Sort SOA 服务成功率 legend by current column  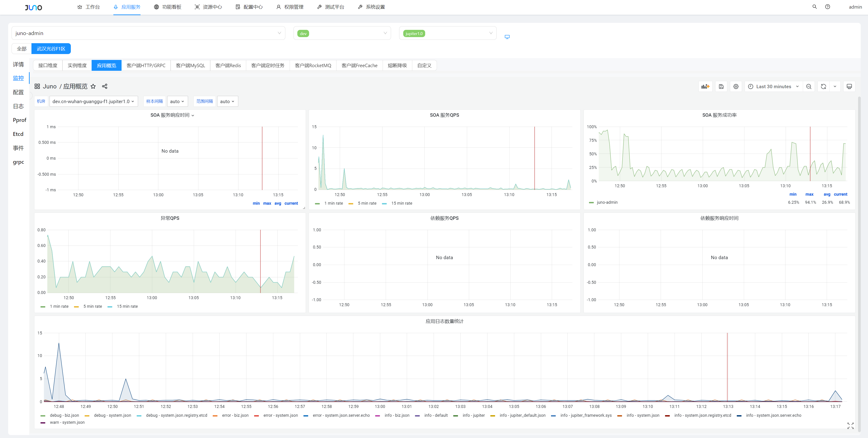[x=840, y=194]
